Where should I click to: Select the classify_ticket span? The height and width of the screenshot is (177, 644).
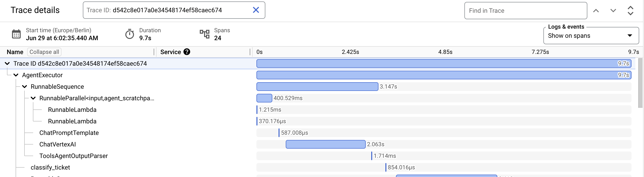[x=50, y=167]
